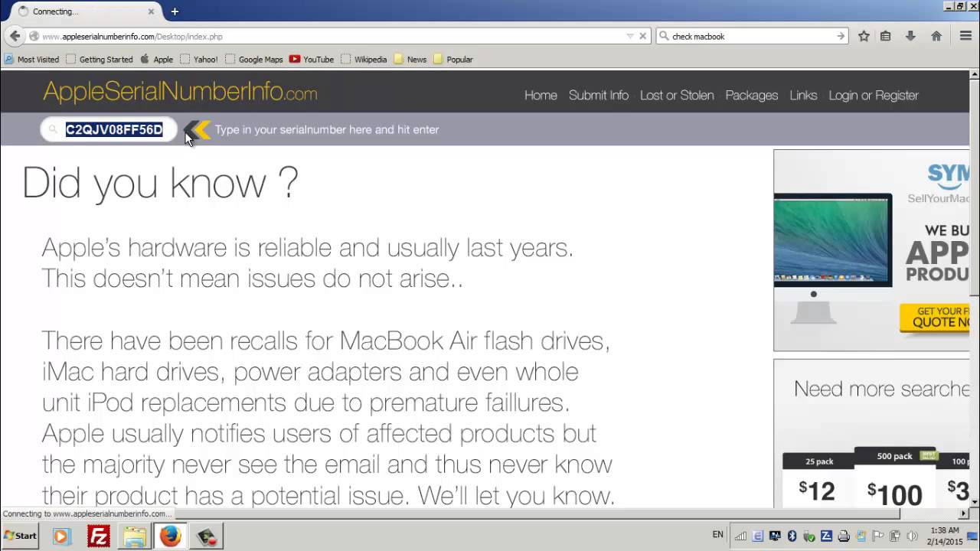Click the network signal bars tray icon
The image size is (980, 551).
point(741,536)
